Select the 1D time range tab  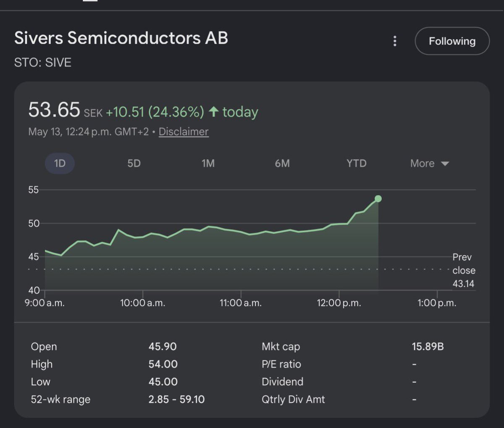click(x=60, y=164)
